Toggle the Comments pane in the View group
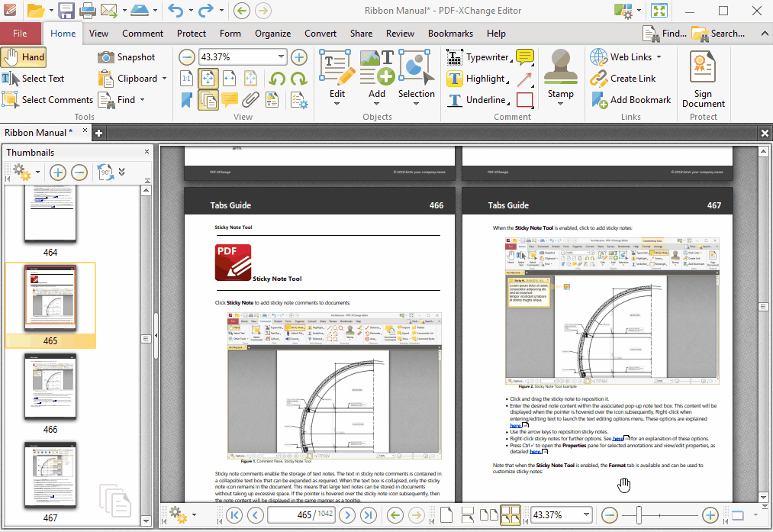773x532 pixels. click(229, 99)
